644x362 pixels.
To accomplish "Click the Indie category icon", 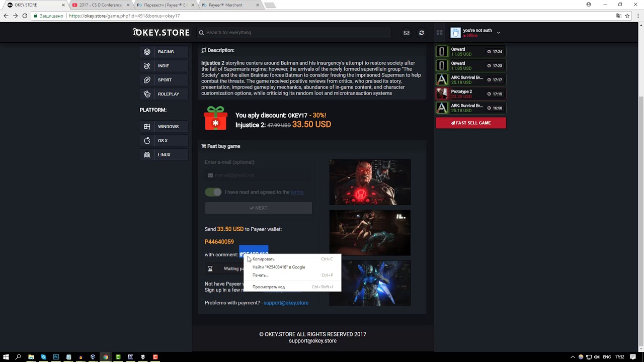I will [147, 66].
